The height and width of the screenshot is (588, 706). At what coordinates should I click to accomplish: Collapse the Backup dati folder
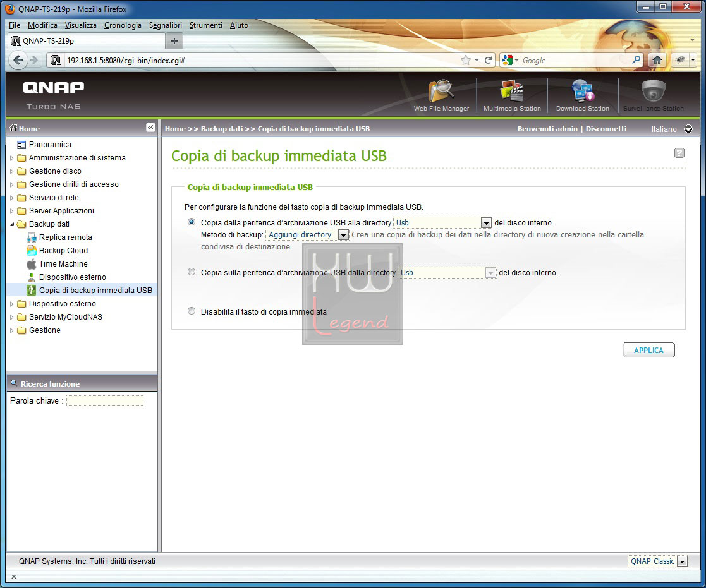click(12, 224)
